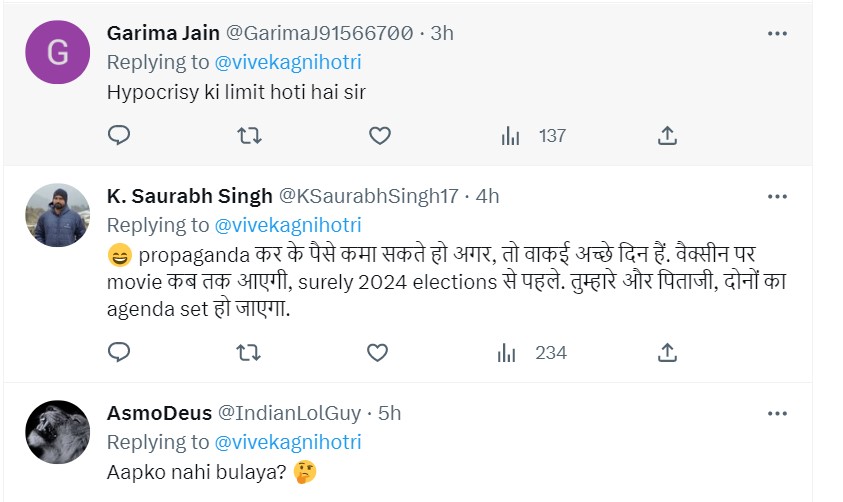
Task: Reply to Garima Jain's tweet
Action: (119, 135)
